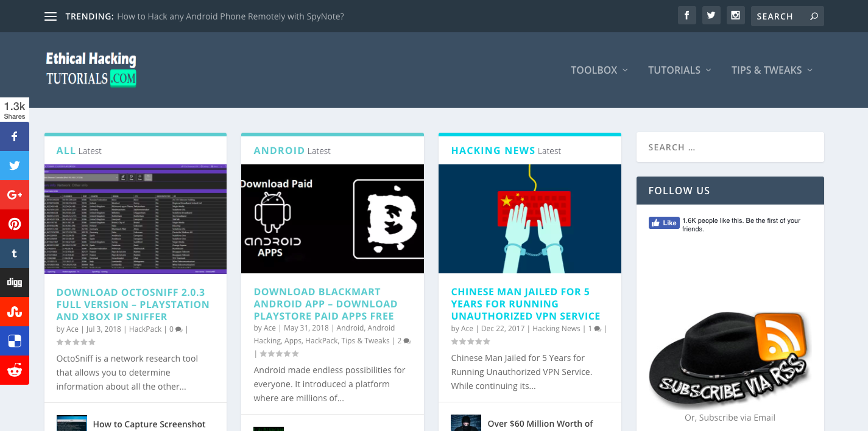Open Over $60 Million Worth article
The width and height of the screenshot is (868, 431).
coord(540,424)
